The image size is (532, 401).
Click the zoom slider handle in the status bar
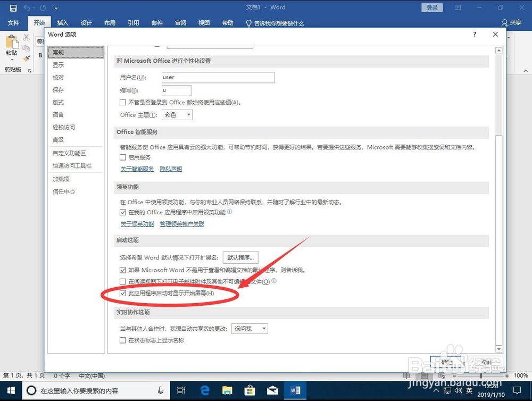pyautogui.click(x=481, y=375)
